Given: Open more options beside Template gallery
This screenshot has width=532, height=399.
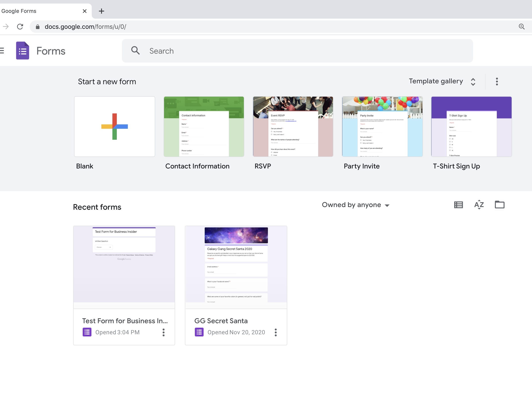Looking at the screenshot, I should point(497,82).
